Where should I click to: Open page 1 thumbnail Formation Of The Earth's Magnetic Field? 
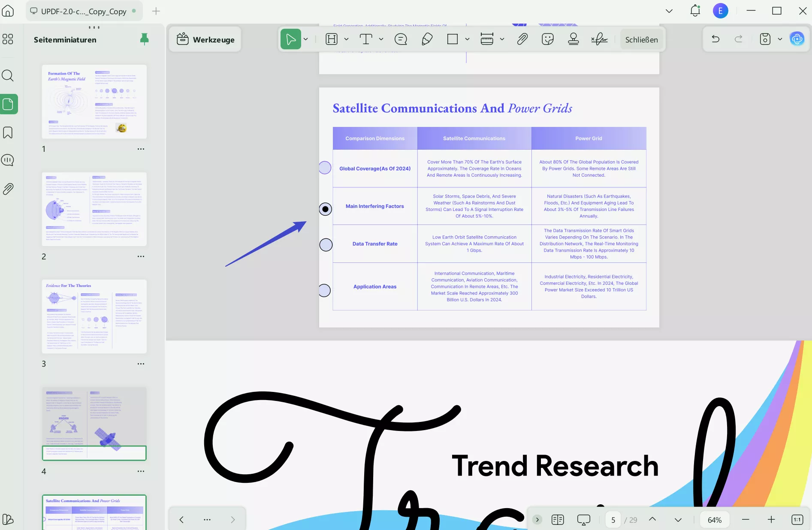point(94,102)
